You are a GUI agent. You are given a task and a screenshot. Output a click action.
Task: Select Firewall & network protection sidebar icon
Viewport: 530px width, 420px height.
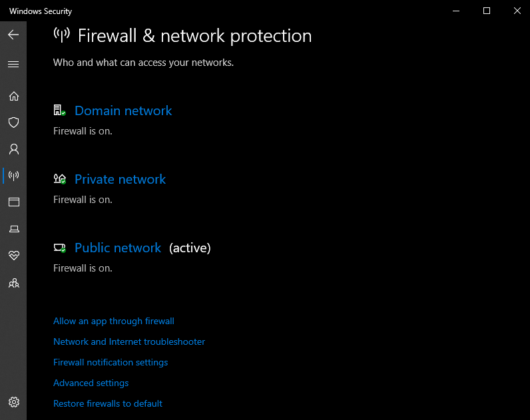(x=13, y=176)
